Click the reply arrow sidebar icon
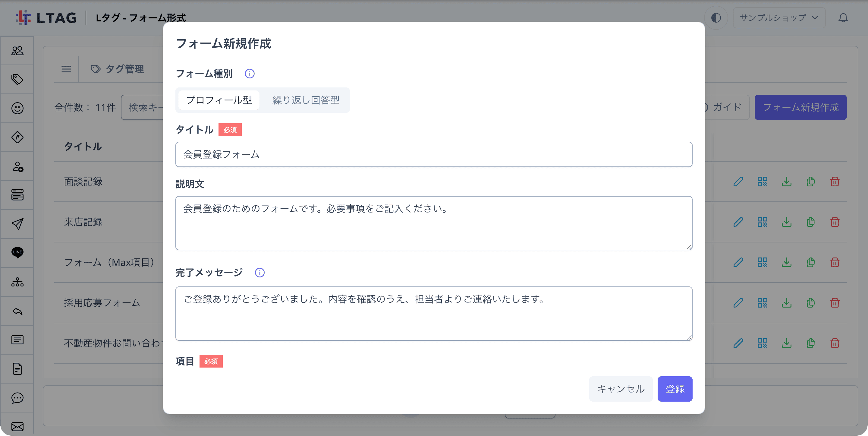868x436 pixels. [17, 311]
